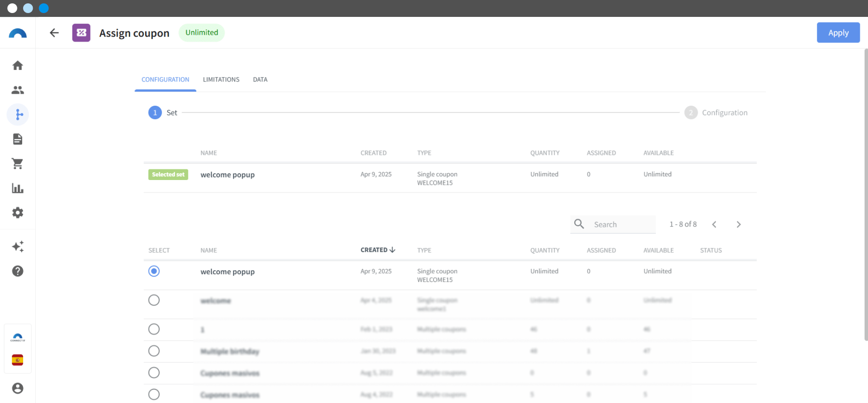Open the Content document icon
This screenshot has width=868, height=403.
(x=18, y=139)
